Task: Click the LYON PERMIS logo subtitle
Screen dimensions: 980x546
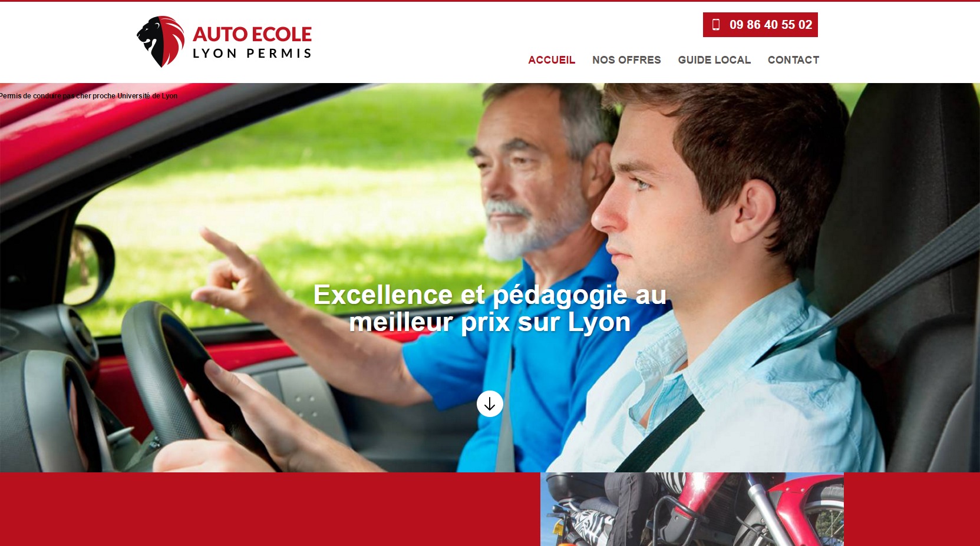Action: point(252,54)
